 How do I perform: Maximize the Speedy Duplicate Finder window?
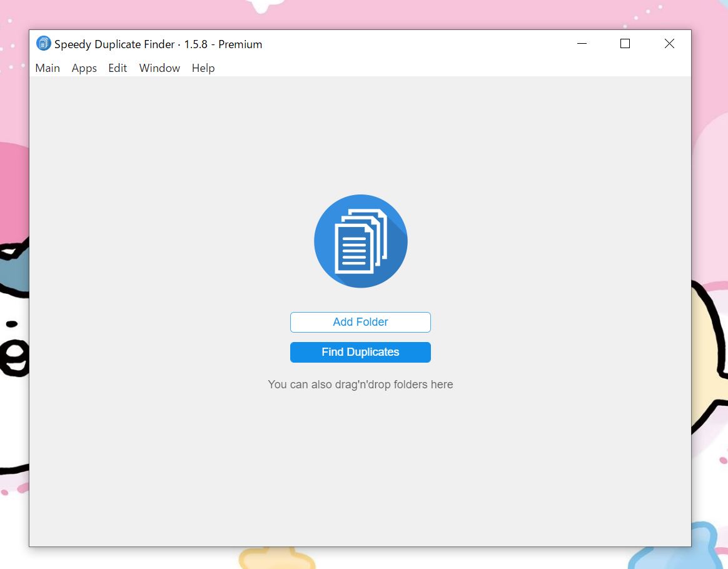(625, 44)
